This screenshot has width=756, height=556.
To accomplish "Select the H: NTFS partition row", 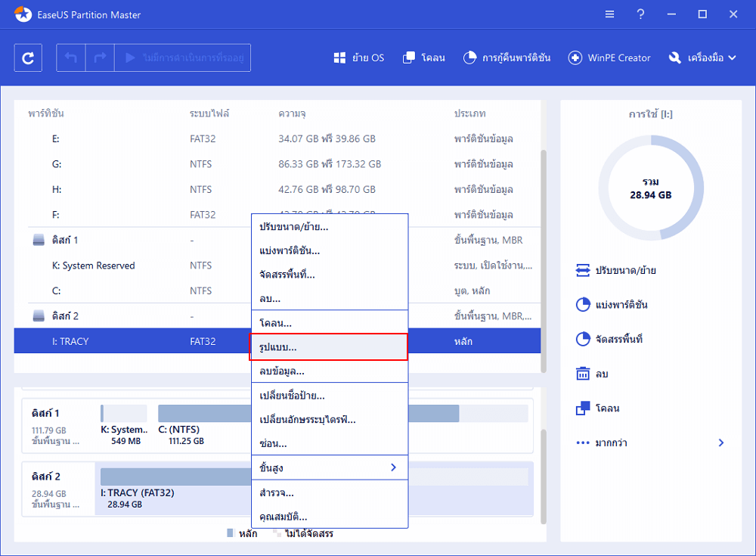I will coord(277,189).
